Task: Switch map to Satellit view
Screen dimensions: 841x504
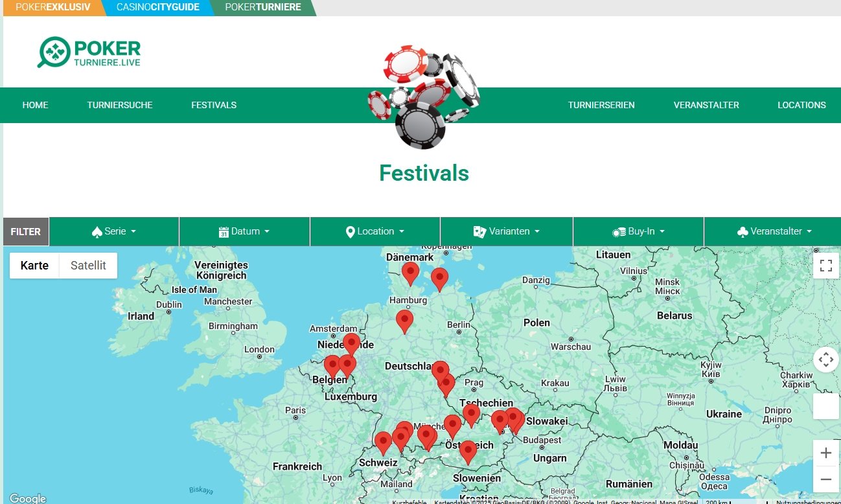Action: [x=88, y=266]
